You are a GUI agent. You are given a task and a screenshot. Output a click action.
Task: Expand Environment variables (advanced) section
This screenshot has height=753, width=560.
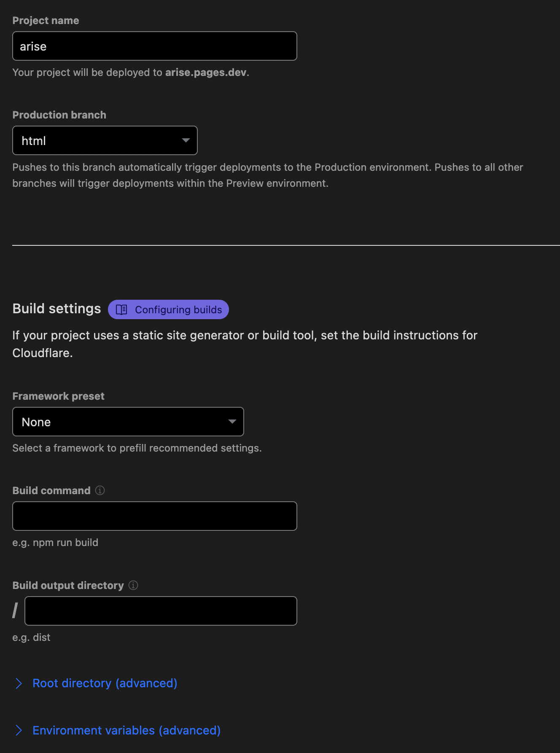[x=127, y=731]
